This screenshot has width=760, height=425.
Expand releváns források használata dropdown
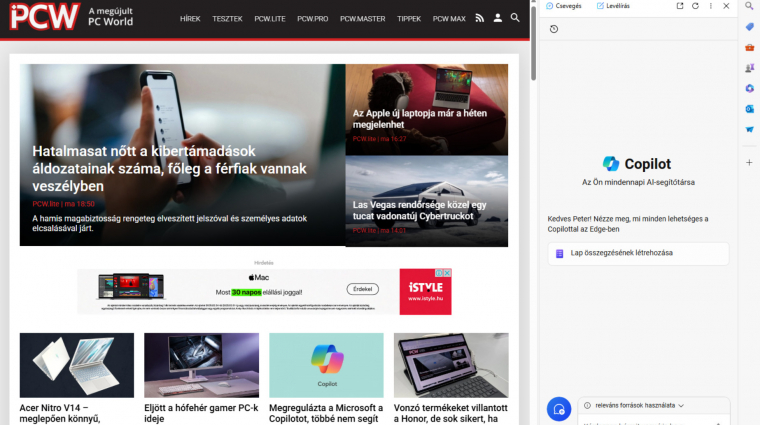point(634,406)
